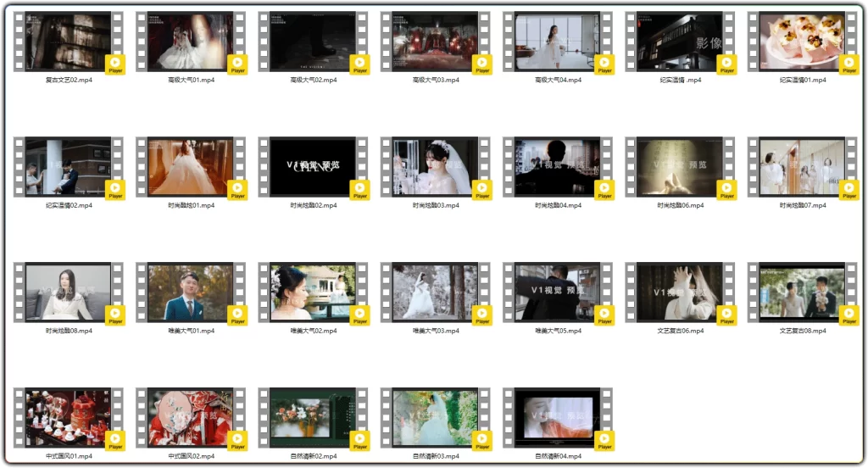Click the Player badge on 唯美大气05.mp4
The image size is (868, 468).
(604, 315)
